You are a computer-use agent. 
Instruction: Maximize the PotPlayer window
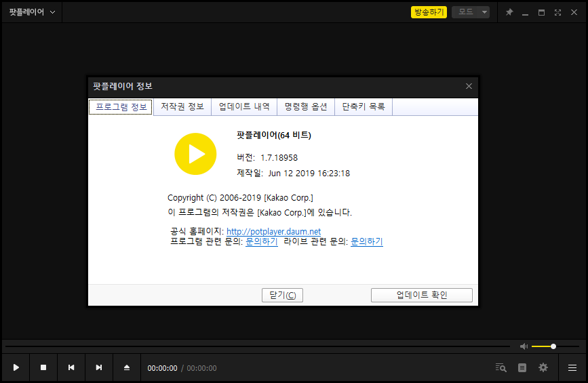tap(541, 12)
